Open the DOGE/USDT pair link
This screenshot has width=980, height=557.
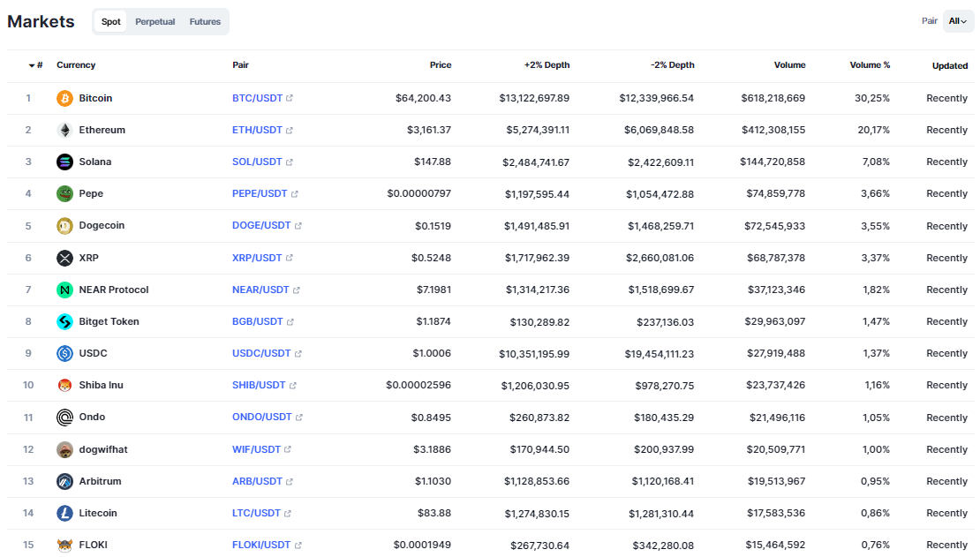point(262,226)
